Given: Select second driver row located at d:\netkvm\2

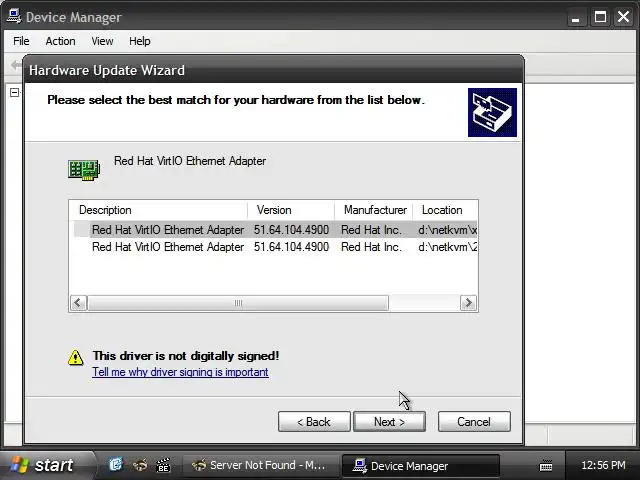Looking at the screenshot, I should 276,247.
